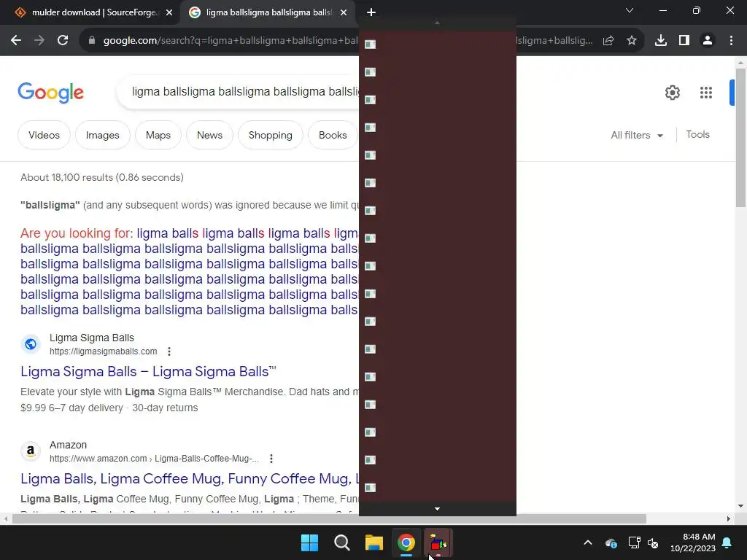747x560 pixels.
Task: Filter results by Videos
Action: pos(44,135)
